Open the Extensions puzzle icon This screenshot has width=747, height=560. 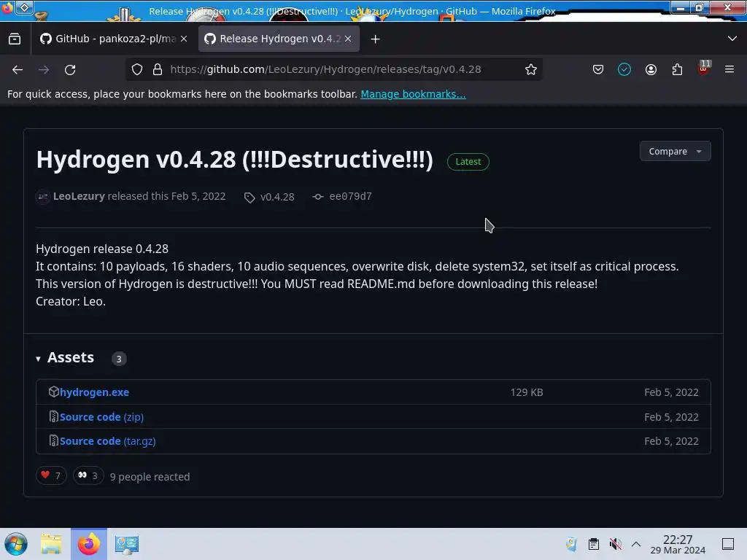point(677,69)
